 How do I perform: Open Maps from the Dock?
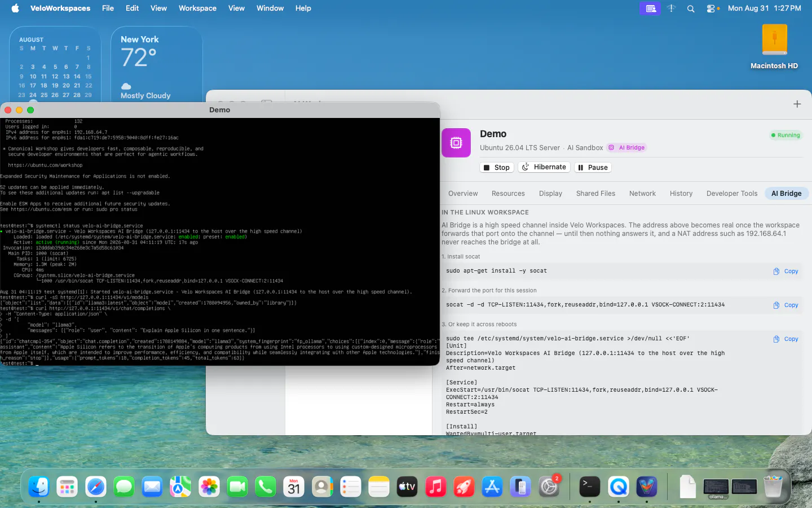click(180, 487)
